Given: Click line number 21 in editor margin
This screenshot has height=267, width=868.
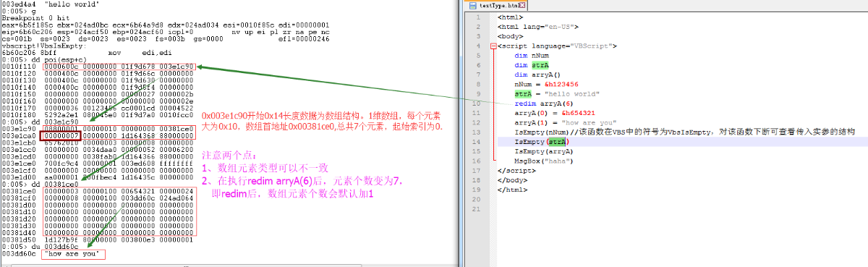Looking at the screenshot, I should pos(477,209).
